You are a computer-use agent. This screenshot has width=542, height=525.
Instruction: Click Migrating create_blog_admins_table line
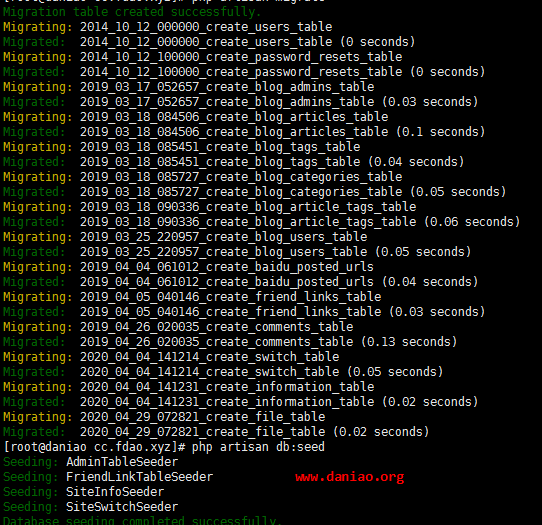click(189, 87)
